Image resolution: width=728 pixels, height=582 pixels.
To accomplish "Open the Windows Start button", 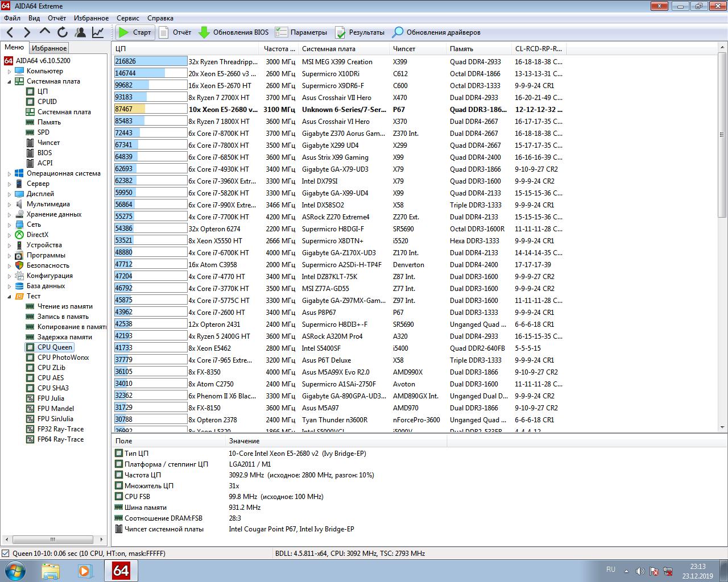I will pos(15,571).
